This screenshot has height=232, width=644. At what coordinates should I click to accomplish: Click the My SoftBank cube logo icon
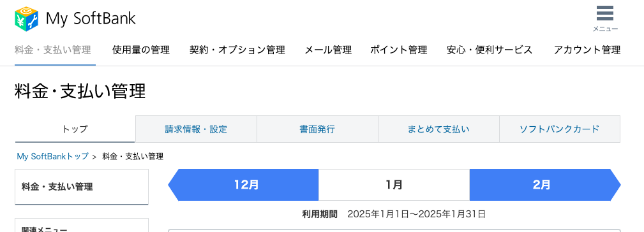[x=26, y=19]
